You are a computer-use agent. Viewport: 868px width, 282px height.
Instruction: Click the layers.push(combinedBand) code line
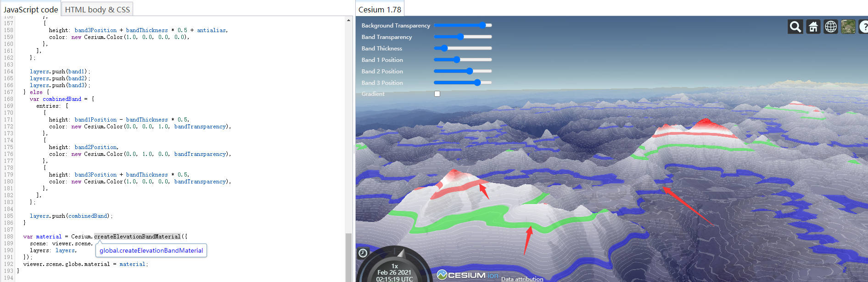coord(71,216)
